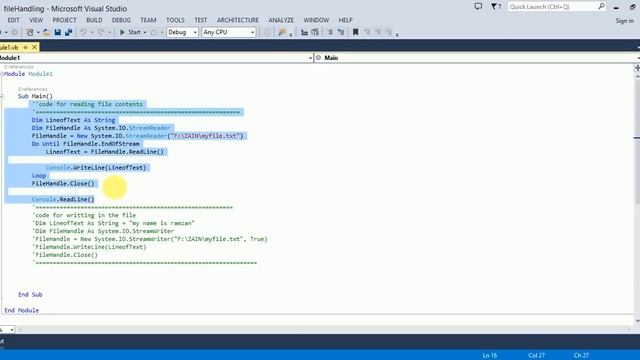The image size is (640, 360).
Task: Toggle a bookmark with the bookmark icon
Action: pyautogui.click(x=356, y=32)
